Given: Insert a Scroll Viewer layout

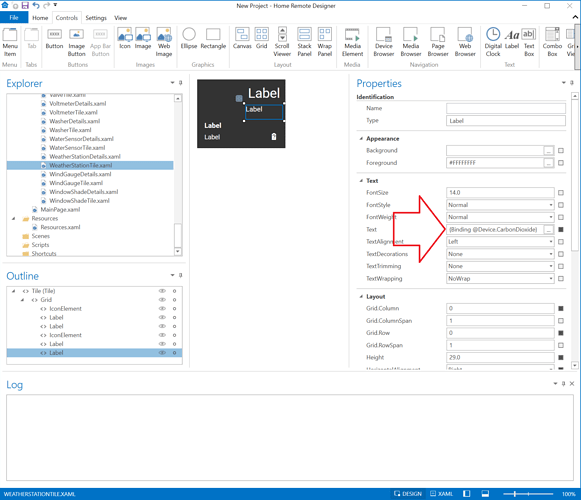Looking at the screenshot, I should coord(282,42).
